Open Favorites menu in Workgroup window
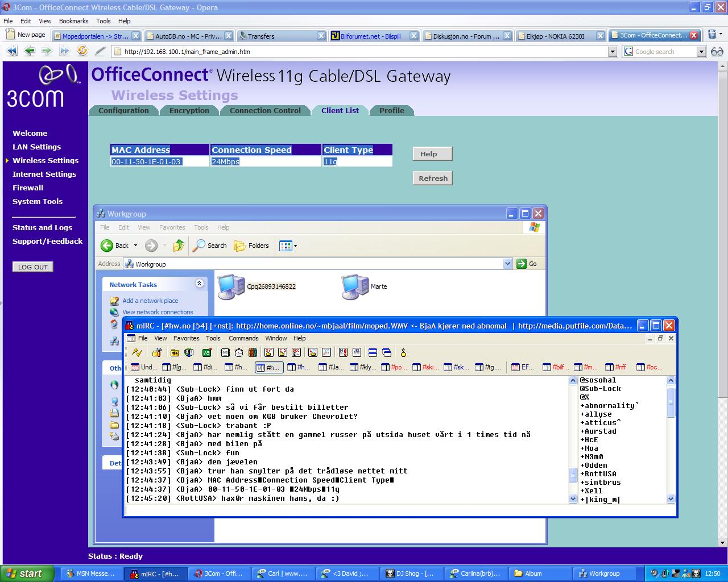Image resolution: width=728 pixels, height=582 pixels. point(172,227)
